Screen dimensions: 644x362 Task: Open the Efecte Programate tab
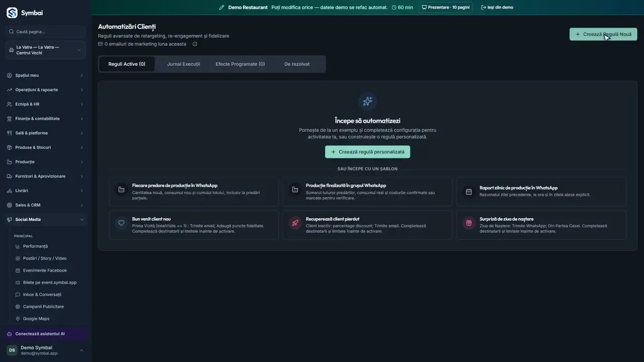pyautogui.click(x=240, y=64)
